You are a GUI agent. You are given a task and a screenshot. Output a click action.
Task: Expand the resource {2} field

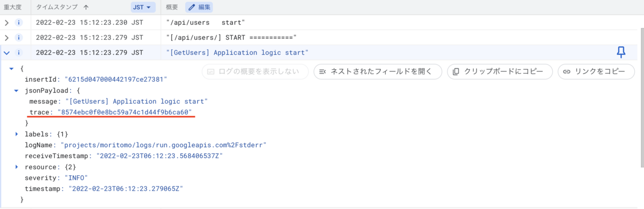coord(17,167)
